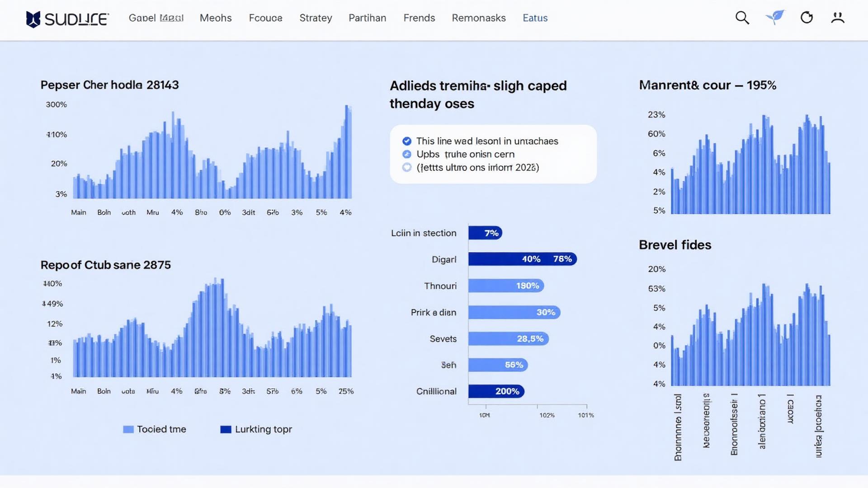Select the checked icon beside 'This line' item
The width and height of the screenshot is (868, 488).
pos(406,141)
